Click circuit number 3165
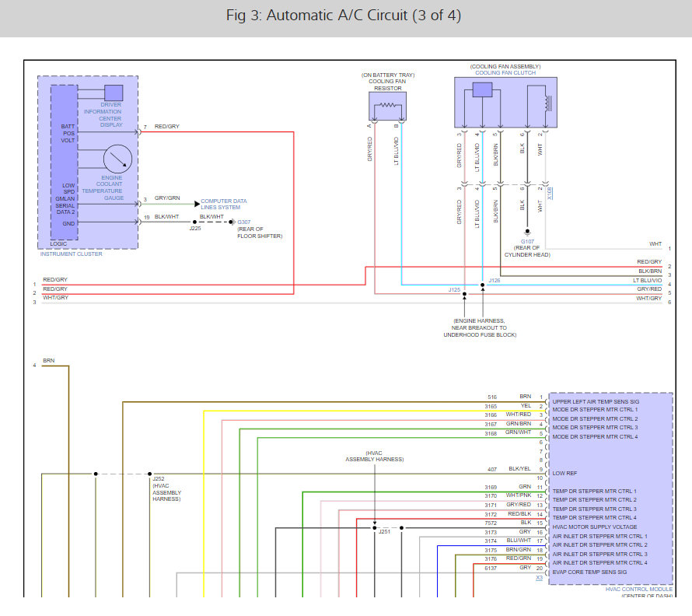The image size is (692, 616). pos(491,406)
